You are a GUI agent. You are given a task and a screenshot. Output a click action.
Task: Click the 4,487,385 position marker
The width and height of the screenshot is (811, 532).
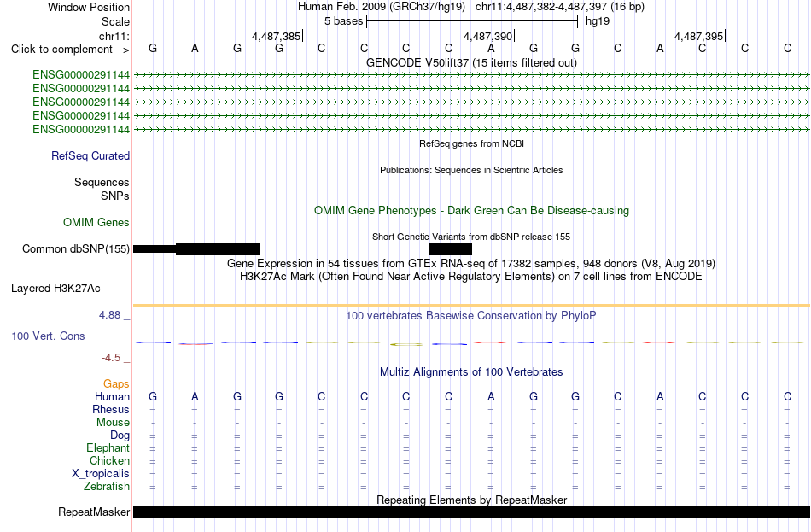tap(277, 36)
